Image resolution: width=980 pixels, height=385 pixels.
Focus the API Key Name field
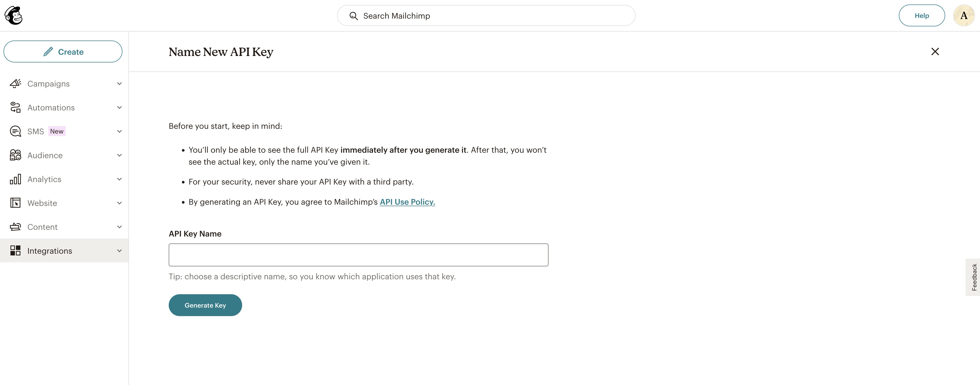[358, 255]
